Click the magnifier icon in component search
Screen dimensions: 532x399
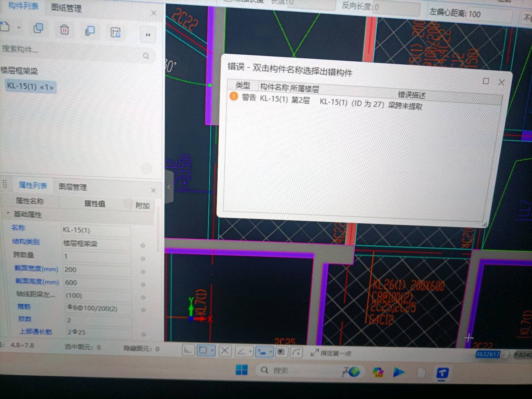click(x=146, y=56)
